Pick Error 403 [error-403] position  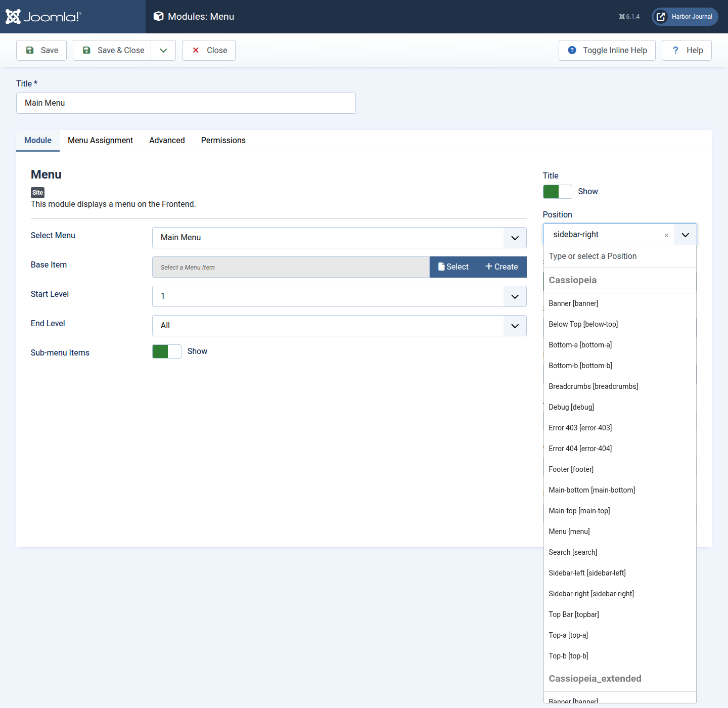(620, 428)
